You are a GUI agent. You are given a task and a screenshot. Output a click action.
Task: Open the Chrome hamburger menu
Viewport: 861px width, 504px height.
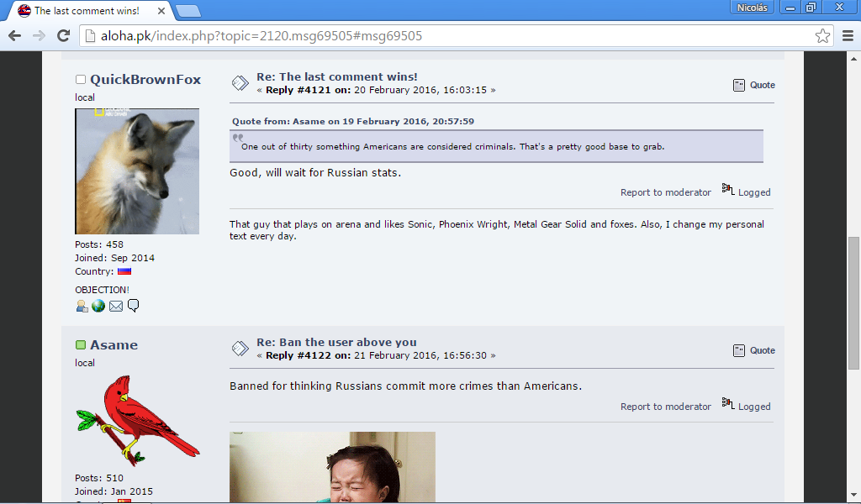[x=848, y=36]
